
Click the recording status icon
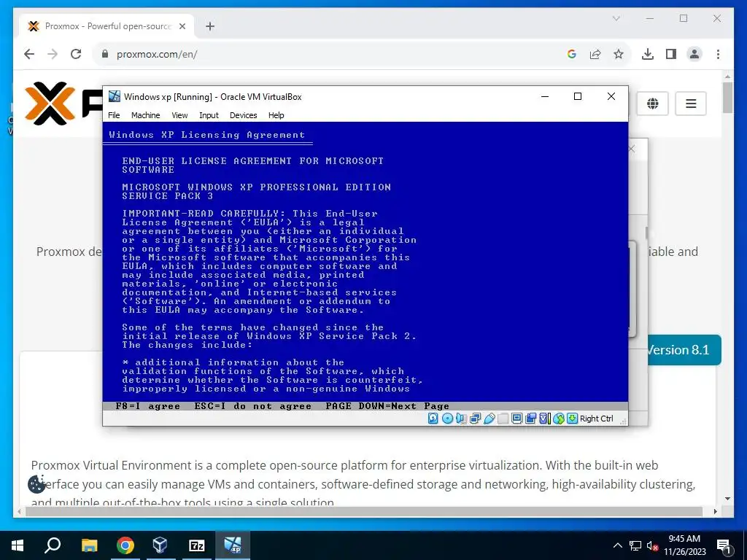point(531,419)
